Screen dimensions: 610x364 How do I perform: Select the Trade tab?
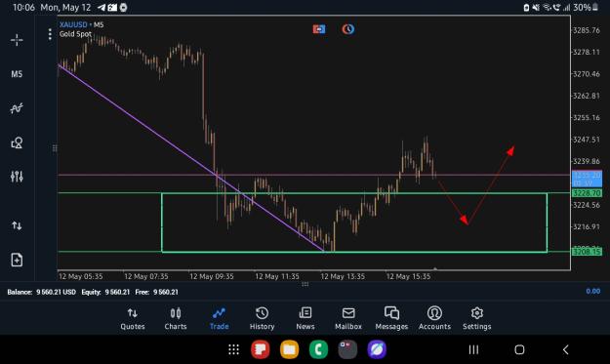(219, 319)
